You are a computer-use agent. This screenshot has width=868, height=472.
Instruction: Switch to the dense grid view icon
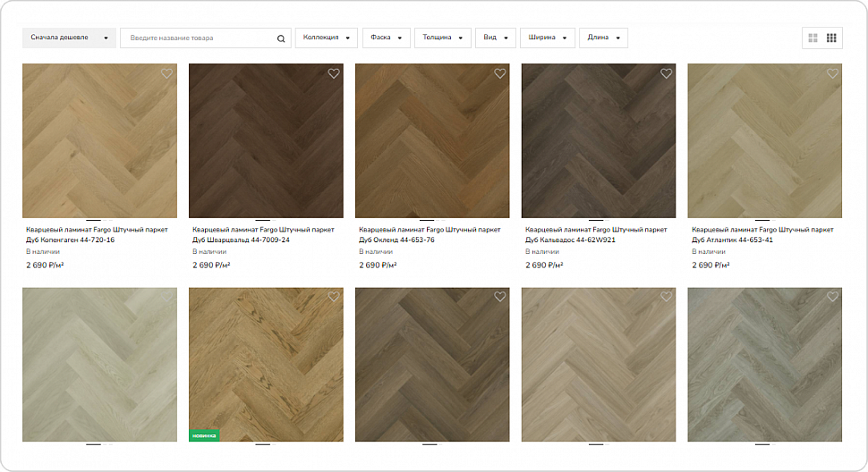(831, 38)
